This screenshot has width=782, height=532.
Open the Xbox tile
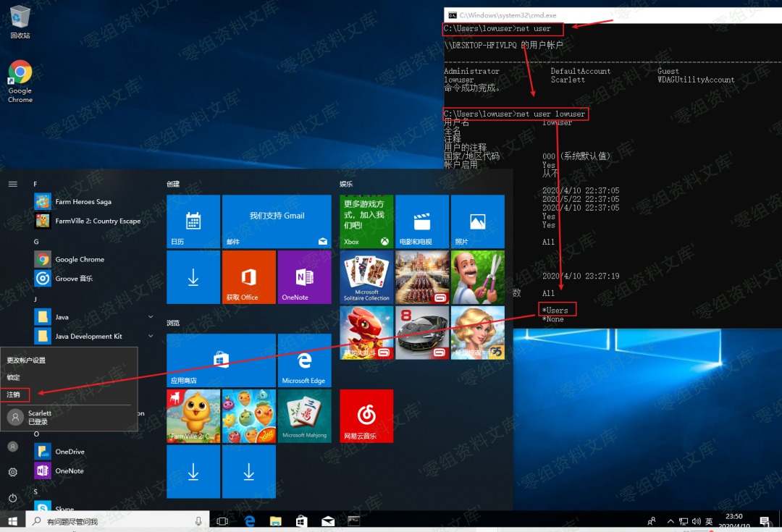(x=366, y=221)
